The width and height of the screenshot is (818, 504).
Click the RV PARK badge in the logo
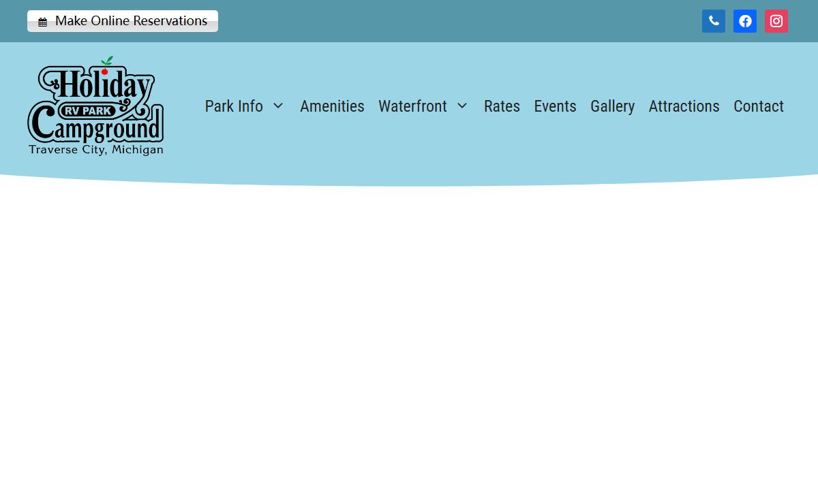pos(87,110)
